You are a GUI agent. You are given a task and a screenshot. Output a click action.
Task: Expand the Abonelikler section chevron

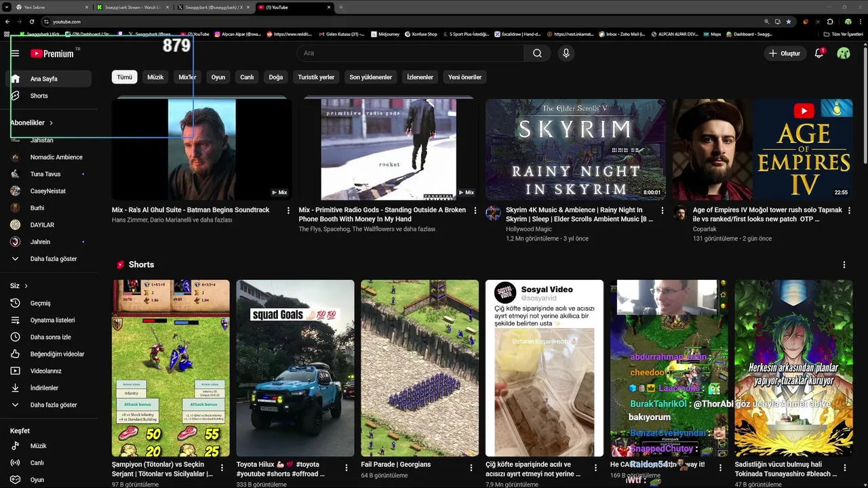51,123
